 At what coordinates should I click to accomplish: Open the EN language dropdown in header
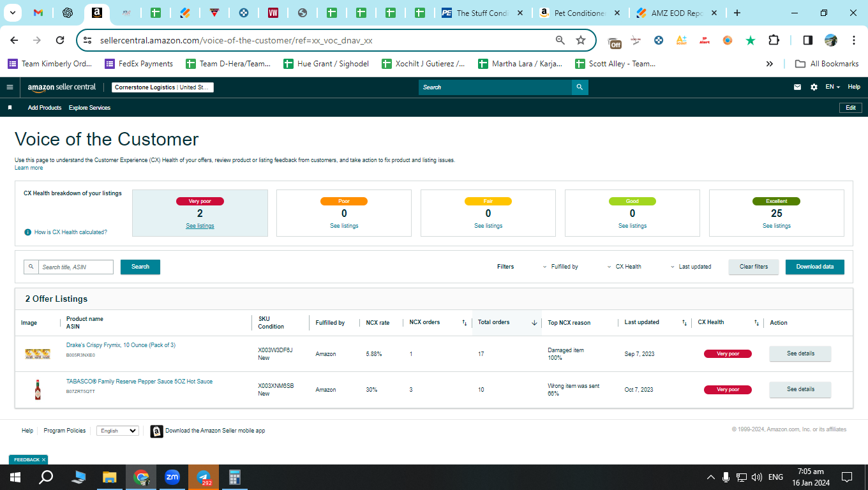(x=832, y=87)
